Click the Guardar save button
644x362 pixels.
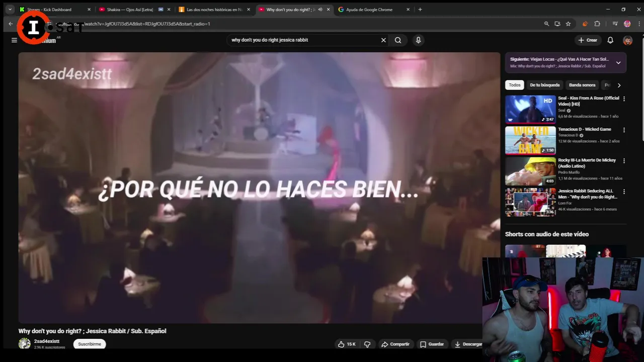(x=432, y=344)
